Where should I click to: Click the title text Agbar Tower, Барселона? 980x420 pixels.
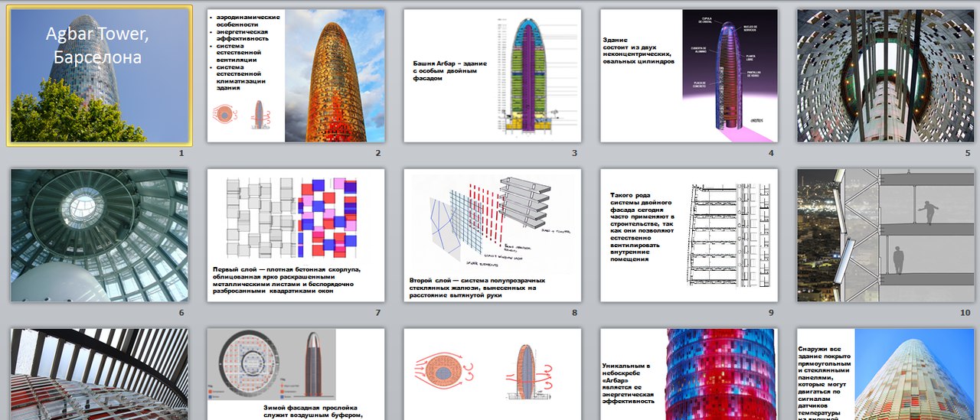tap(97, 45)
